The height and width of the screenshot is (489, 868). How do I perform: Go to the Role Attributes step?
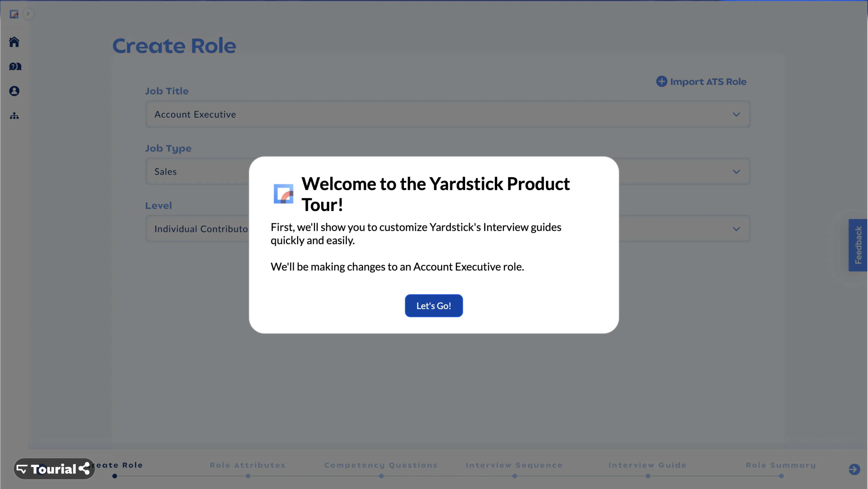click(x=248, y=465)
